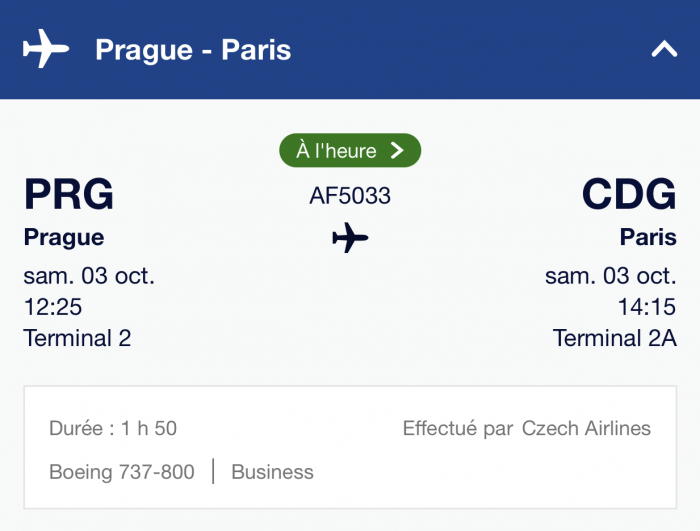The height and width of the screenshot is (531, 700).
Task: Click the Business cabin class label
Action: pos(272,472)
